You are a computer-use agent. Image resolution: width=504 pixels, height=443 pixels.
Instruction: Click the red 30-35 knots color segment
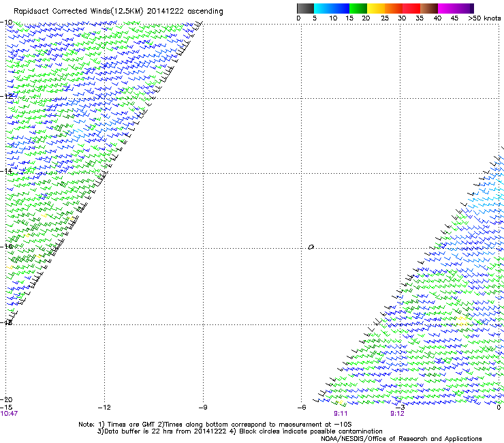(x=411, y=8)
